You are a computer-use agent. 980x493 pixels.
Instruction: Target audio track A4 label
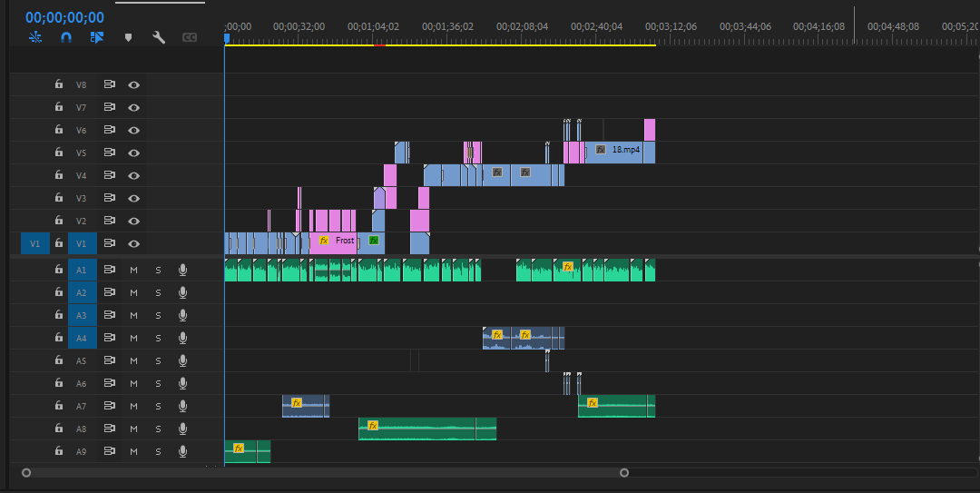tap(82, 338)
